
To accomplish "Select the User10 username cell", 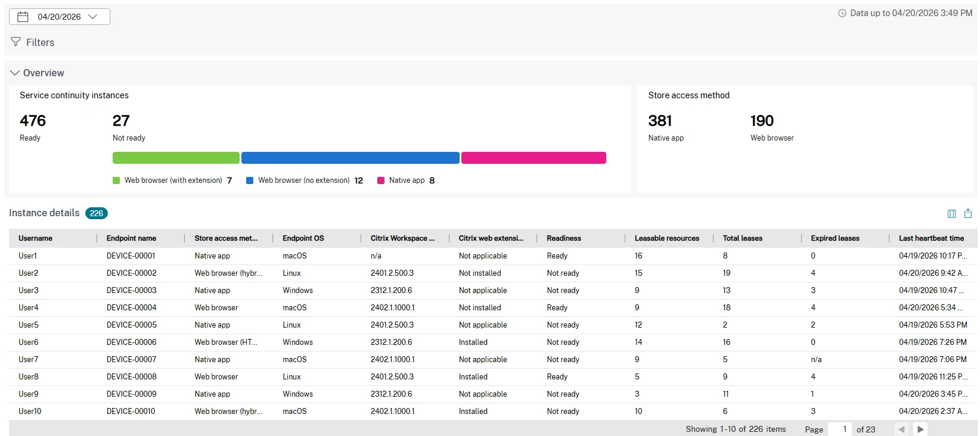I will (x=30, y=411).
